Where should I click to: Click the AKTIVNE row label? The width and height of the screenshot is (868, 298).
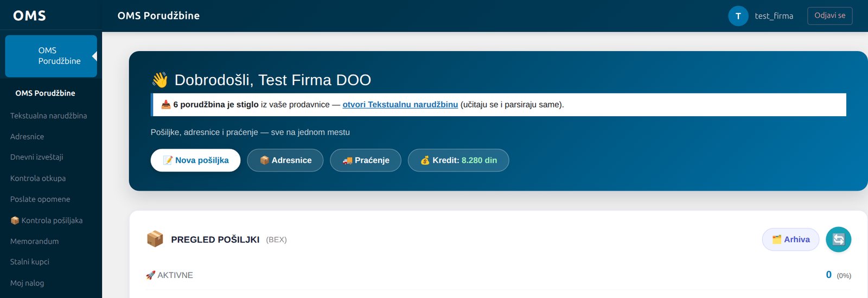[x=169, y=275]
